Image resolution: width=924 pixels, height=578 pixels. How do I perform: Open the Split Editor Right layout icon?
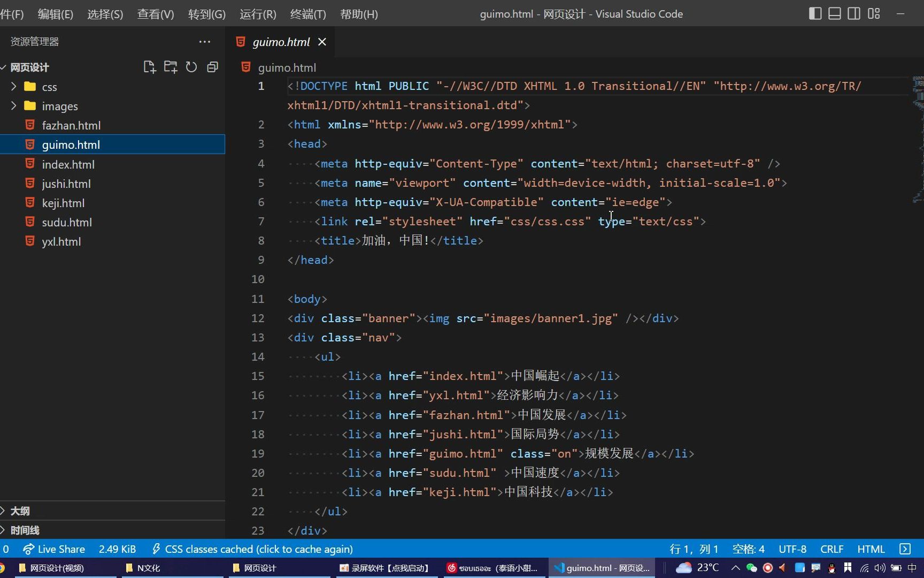[x=853, y=13]
